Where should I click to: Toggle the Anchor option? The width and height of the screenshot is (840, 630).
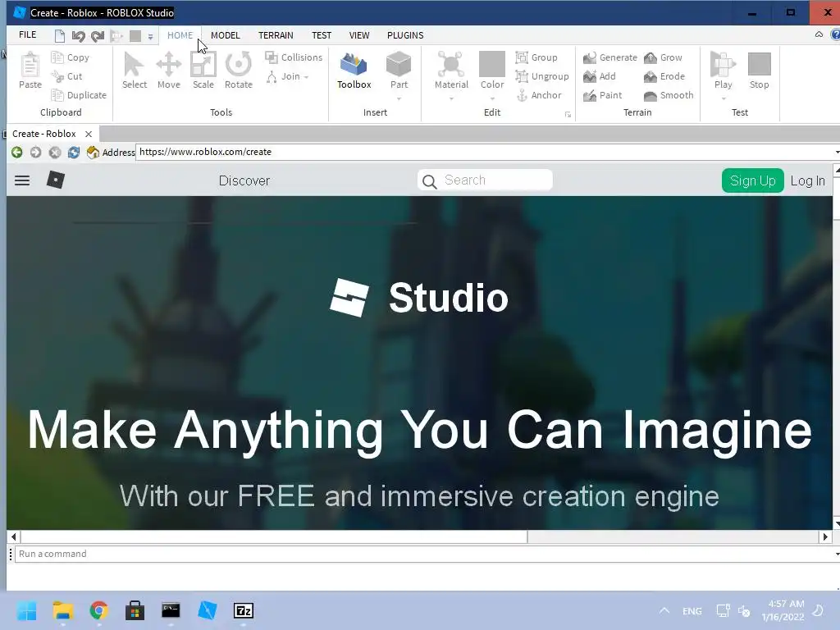[539, 95]
